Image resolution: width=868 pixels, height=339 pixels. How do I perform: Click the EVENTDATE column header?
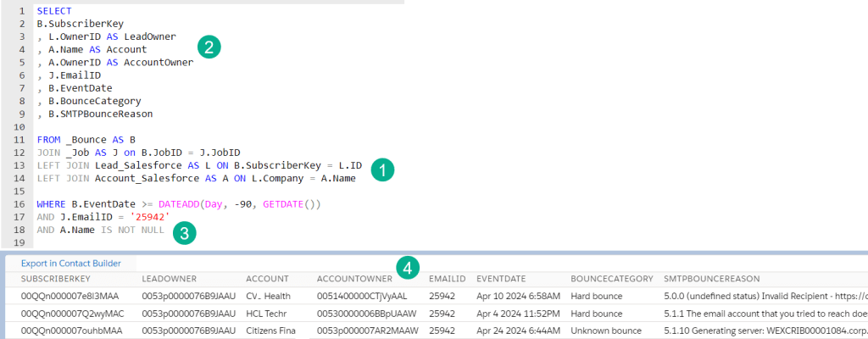pyautogui.click(x=503, y=279)
